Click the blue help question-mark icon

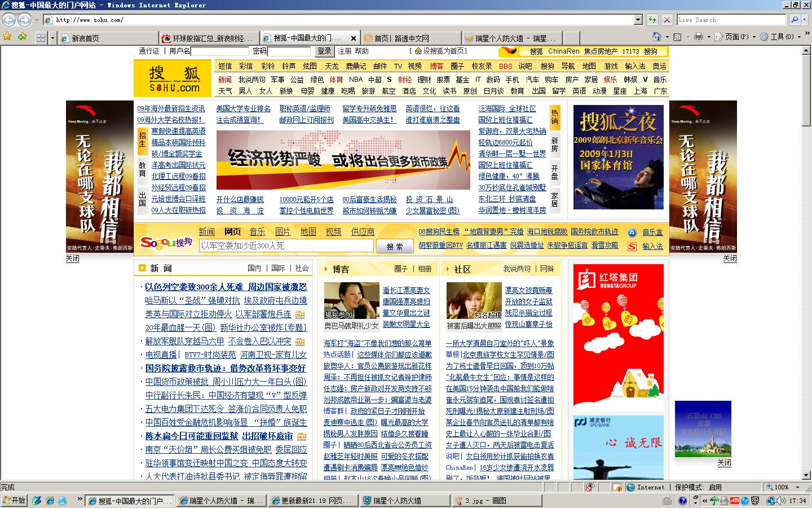[682, 501]
